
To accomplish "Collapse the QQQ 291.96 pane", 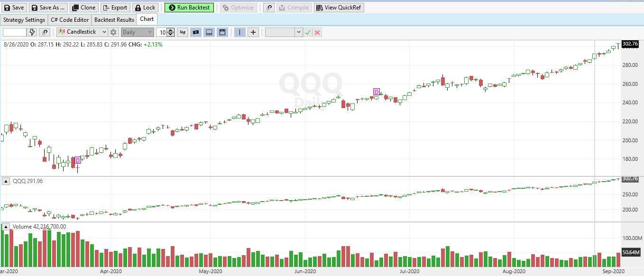I will point(6,181).
